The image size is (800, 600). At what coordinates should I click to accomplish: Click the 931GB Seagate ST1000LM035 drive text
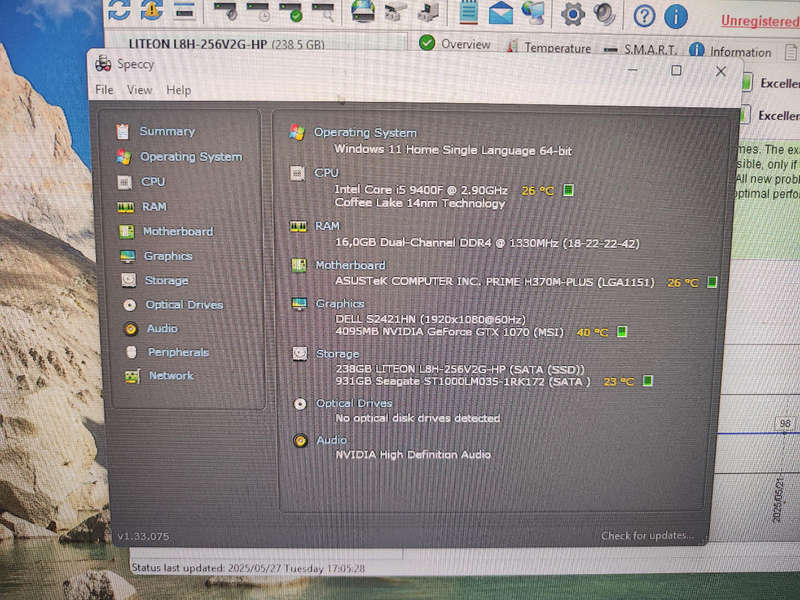463,381
